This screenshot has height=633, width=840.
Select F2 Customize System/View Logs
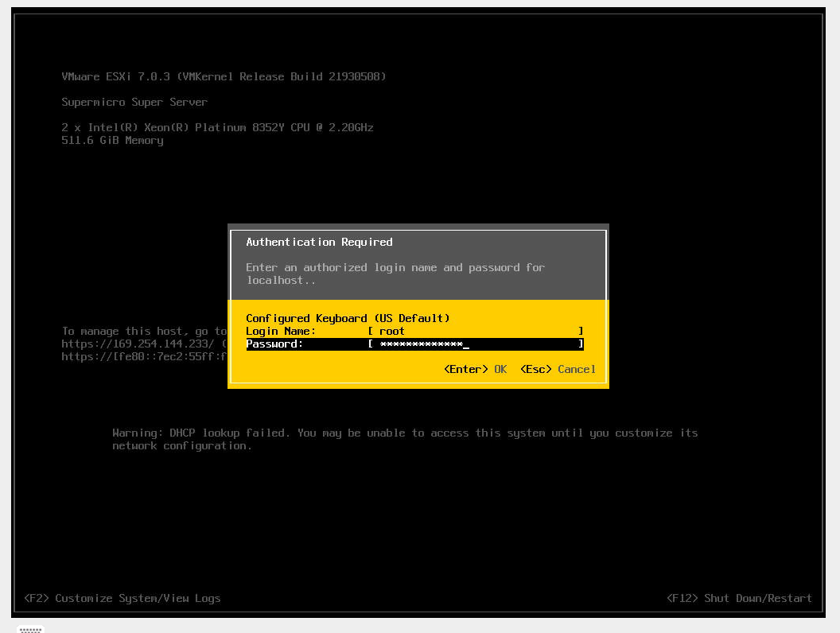(122, 598)
